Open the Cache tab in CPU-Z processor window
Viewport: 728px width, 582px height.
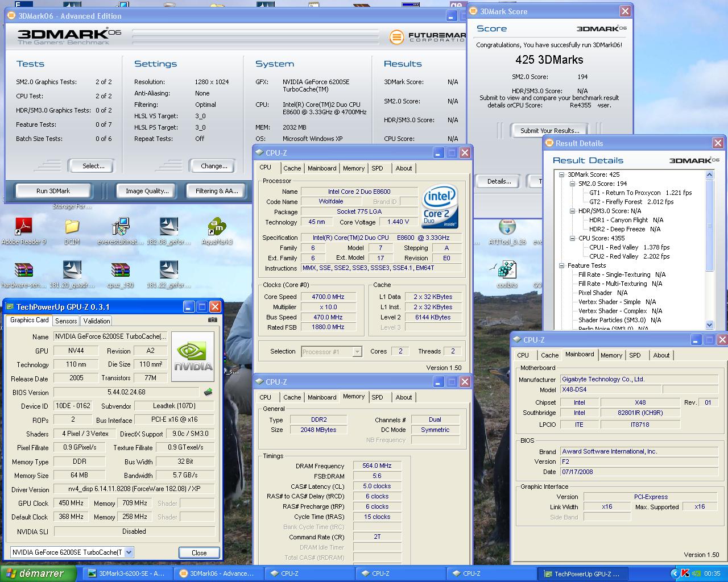click(292, 168)
